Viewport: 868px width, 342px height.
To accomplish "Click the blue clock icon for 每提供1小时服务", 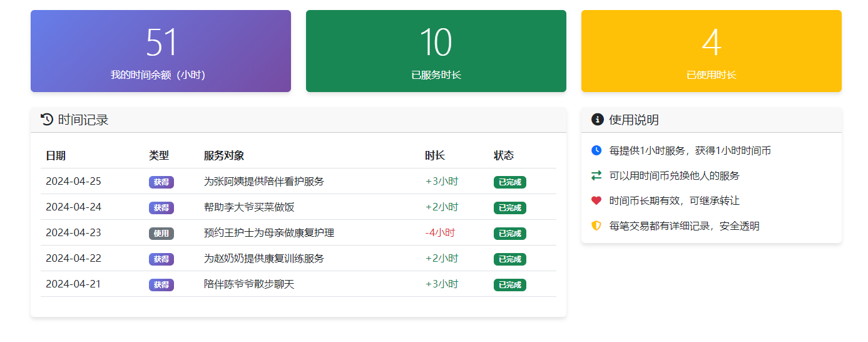I will coord(596,150).
